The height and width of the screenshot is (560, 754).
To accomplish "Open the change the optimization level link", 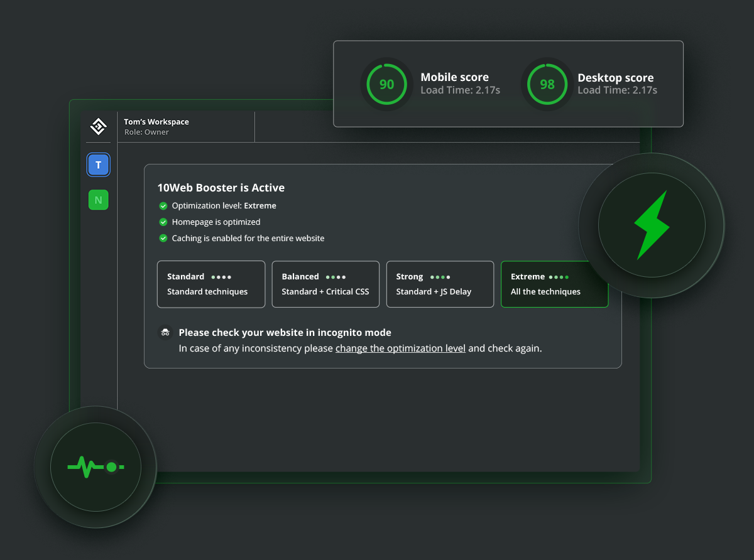I will coord(400,348).
